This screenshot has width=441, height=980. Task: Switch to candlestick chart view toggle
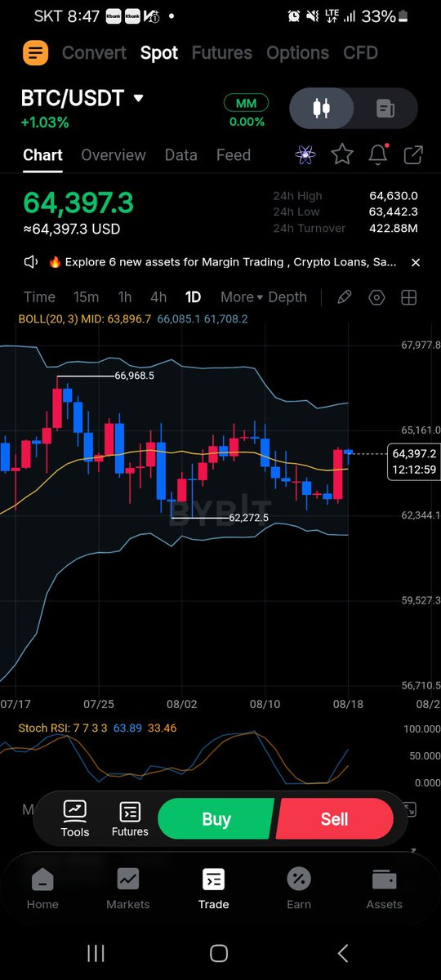(323, 108)
